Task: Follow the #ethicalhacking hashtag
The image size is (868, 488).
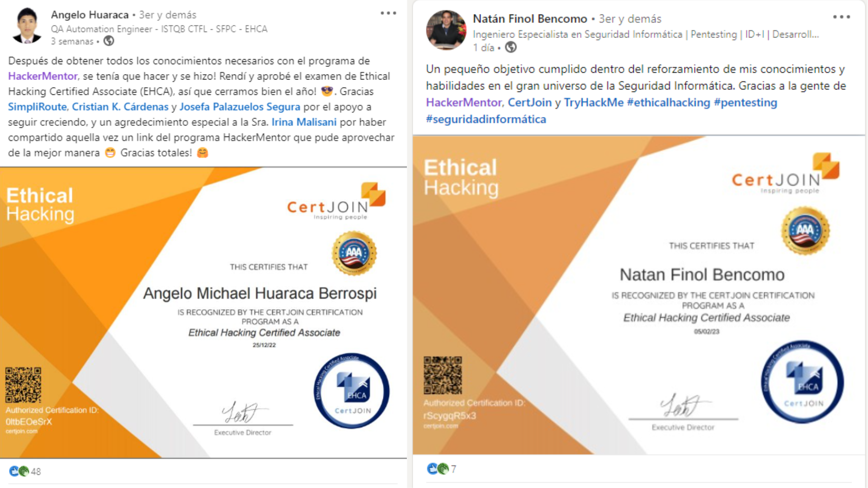Action: click(669, 103)
